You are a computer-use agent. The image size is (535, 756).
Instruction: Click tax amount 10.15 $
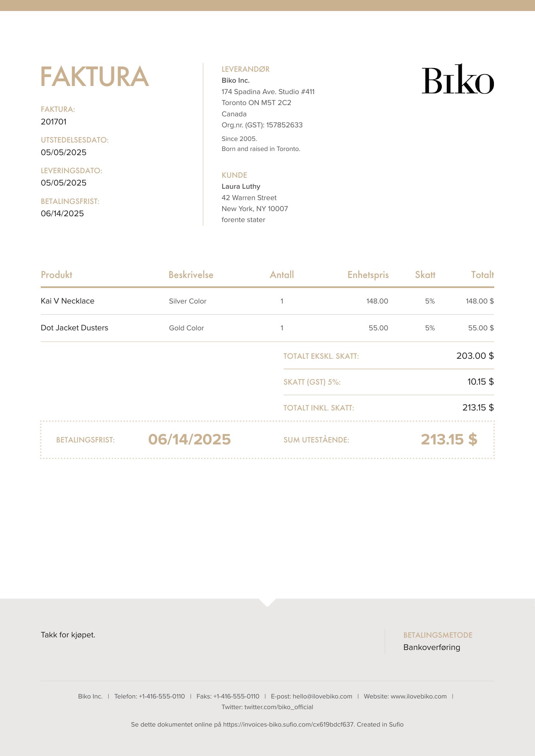[x=481, y=382]
